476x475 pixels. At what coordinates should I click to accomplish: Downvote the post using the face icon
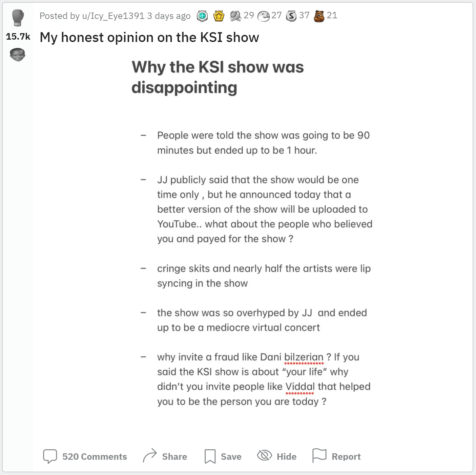tap(18, 55)
